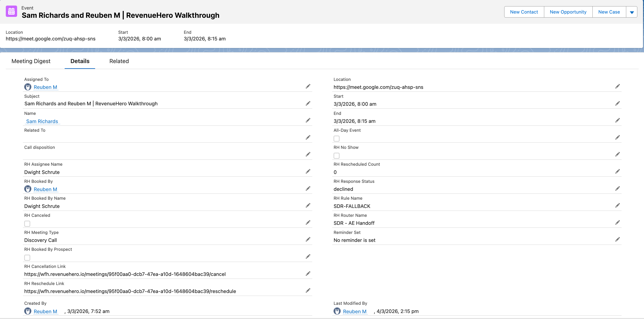Edit the Assigned To field pencil icon
644x319 pixels.
pos(308,86)
